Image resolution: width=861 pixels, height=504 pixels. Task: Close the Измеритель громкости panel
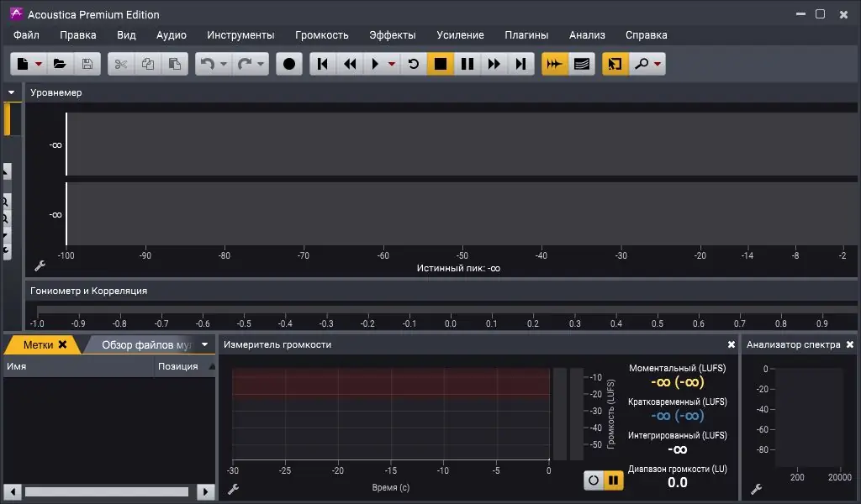(732, 344)
